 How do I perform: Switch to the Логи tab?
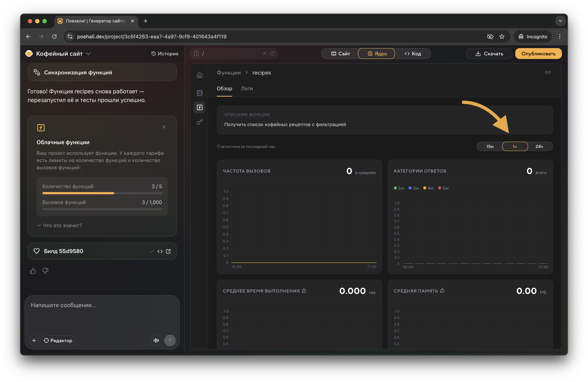[247, 89]
